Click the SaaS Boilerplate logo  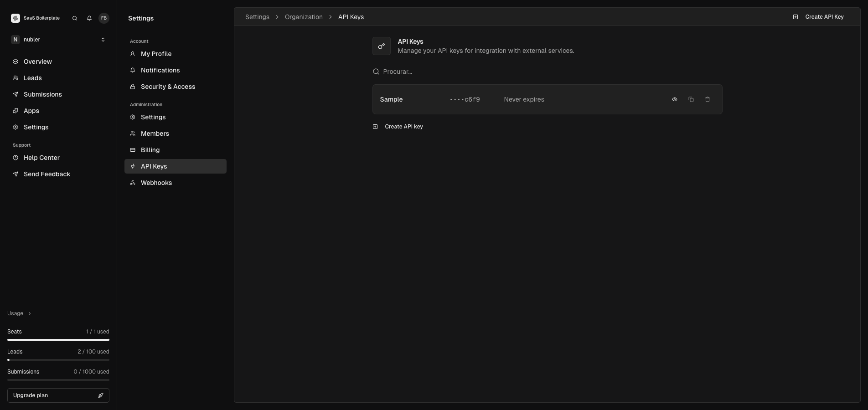coord(15,18)
